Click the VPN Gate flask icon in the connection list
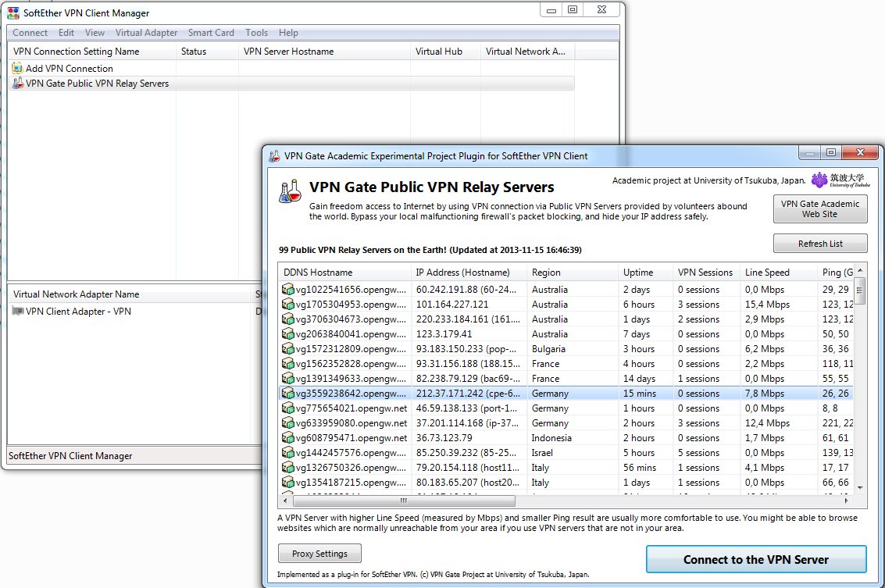885x588 pixels. 17,83
